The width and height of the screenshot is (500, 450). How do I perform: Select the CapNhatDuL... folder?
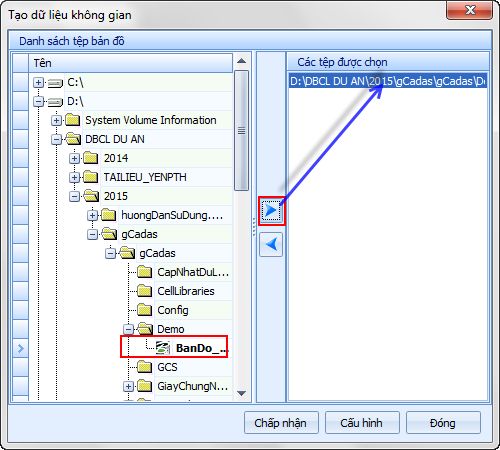(x=193, y=272)
